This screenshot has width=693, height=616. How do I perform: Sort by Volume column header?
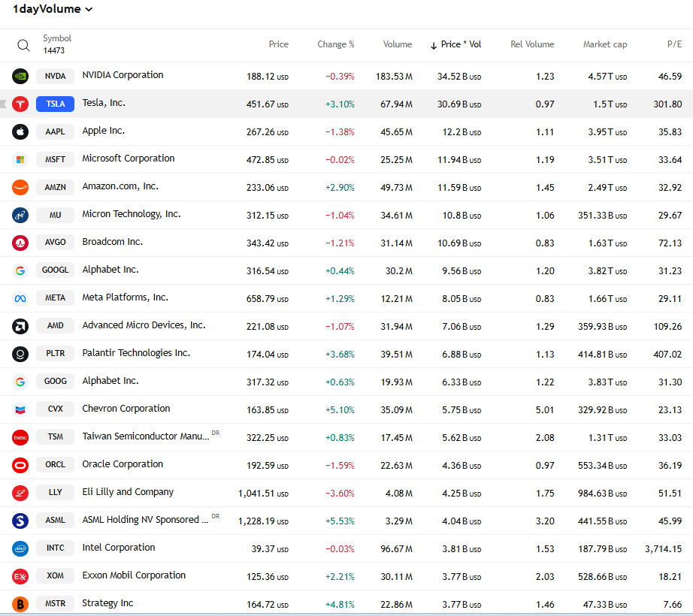(398, 44)
